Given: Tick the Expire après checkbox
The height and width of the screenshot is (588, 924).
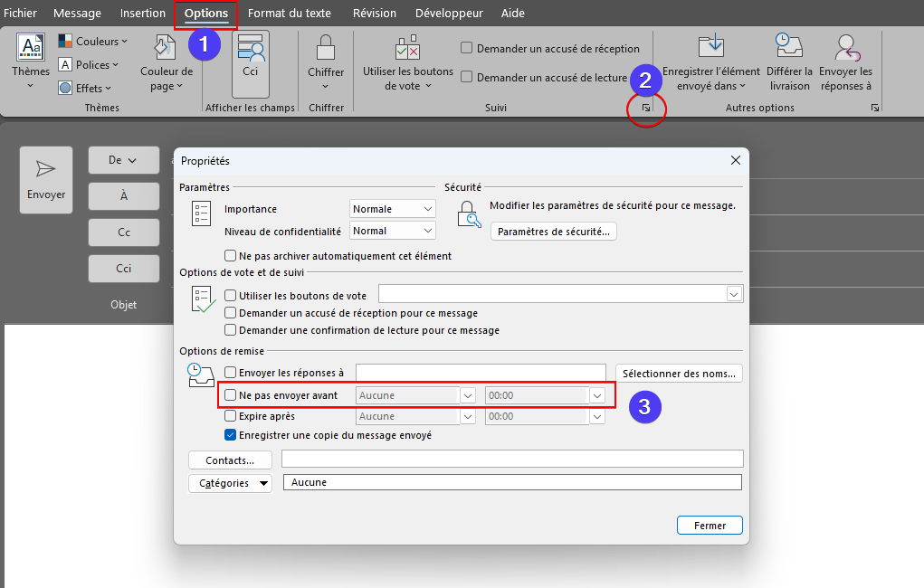Looking at the screenshot, I should pyautogui.click(x=231, y=416).
